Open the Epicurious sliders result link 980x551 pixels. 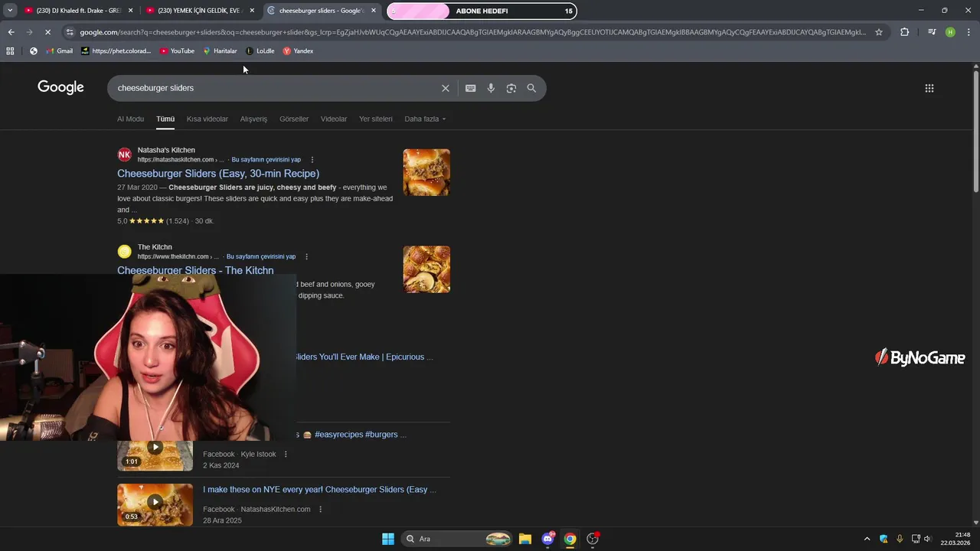(x=364, y=357)
